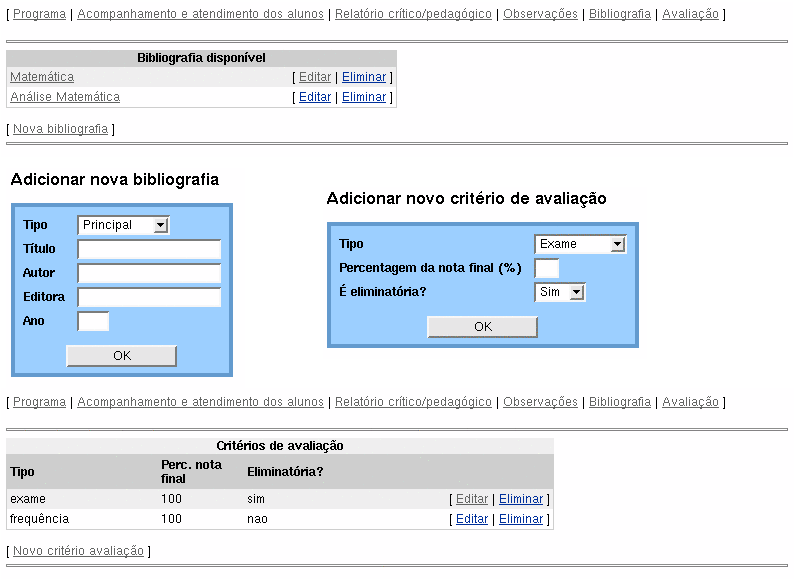Go to Relatório crítico/pedagógico in top navigation

[x=413, y=14]
